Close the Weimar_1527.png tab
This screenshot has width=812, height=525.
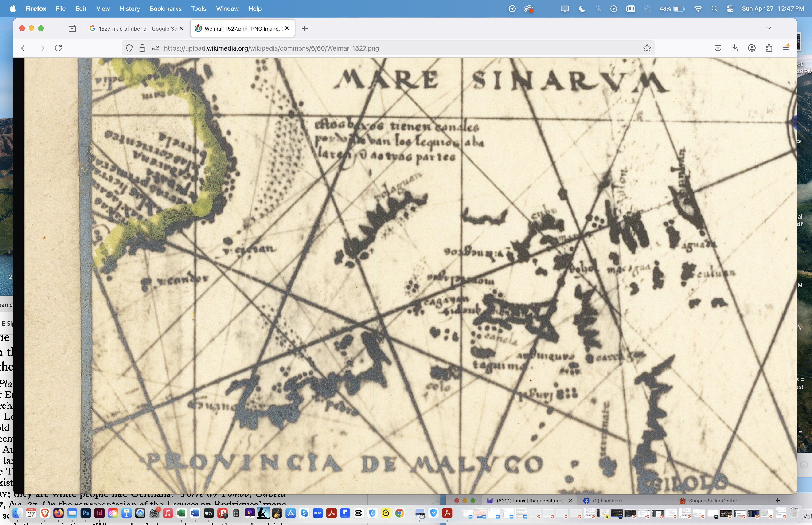[287, 28]
